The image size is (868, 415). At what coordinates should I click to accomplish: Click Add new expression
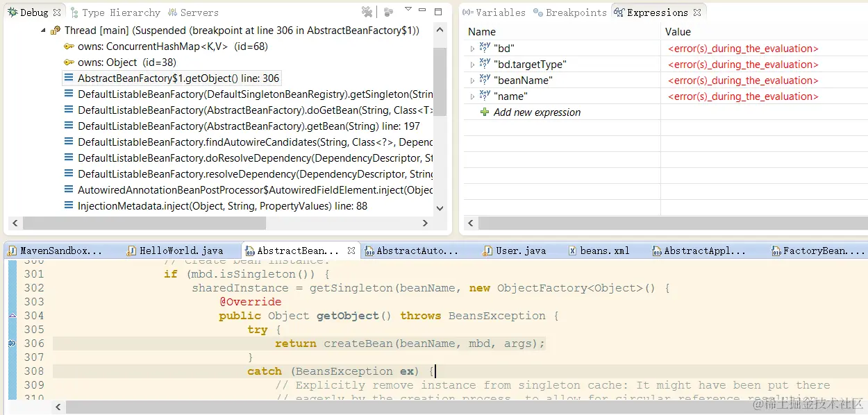537,112
